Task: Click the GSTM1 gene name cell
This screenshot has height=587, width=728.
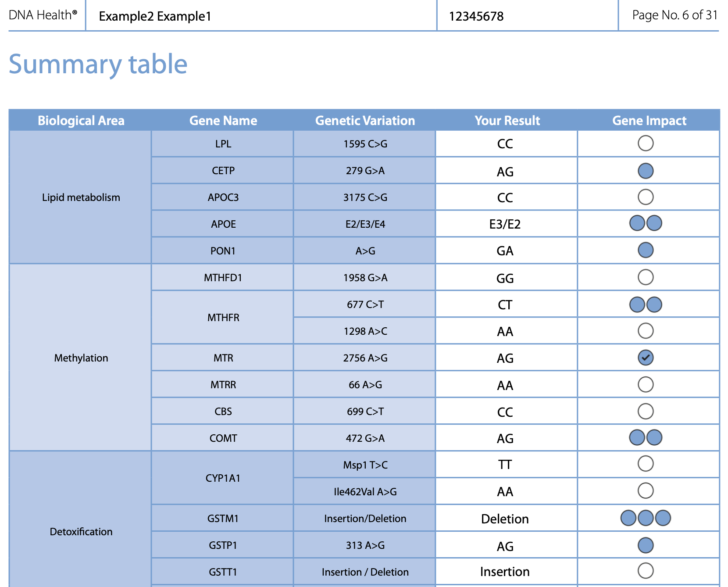Action: 223,519
